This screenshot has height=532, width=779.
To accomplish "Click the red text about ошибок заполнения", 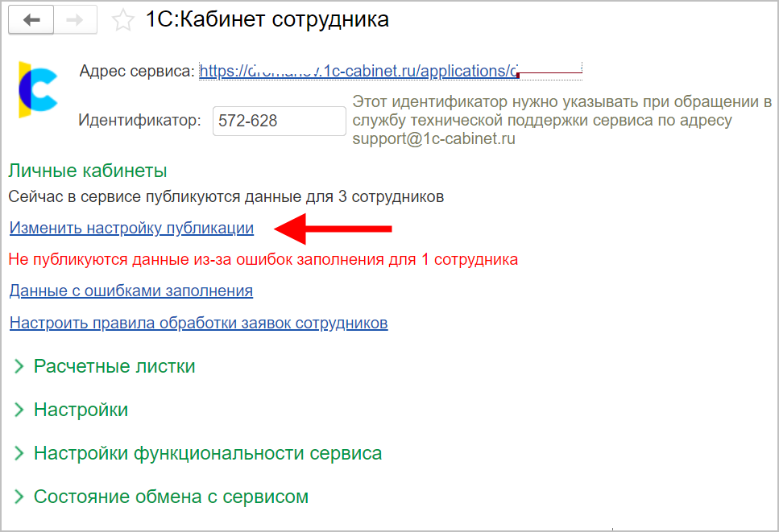I will (x=263, y=259).
